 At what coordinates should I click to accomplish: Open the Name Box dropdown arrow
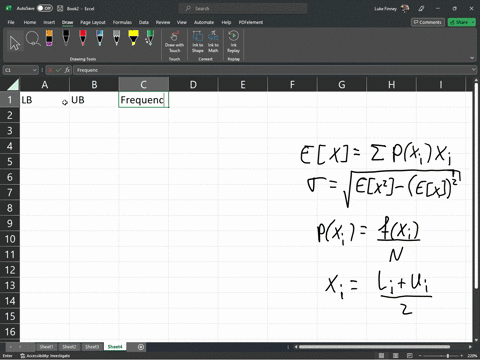click(34, 70)
